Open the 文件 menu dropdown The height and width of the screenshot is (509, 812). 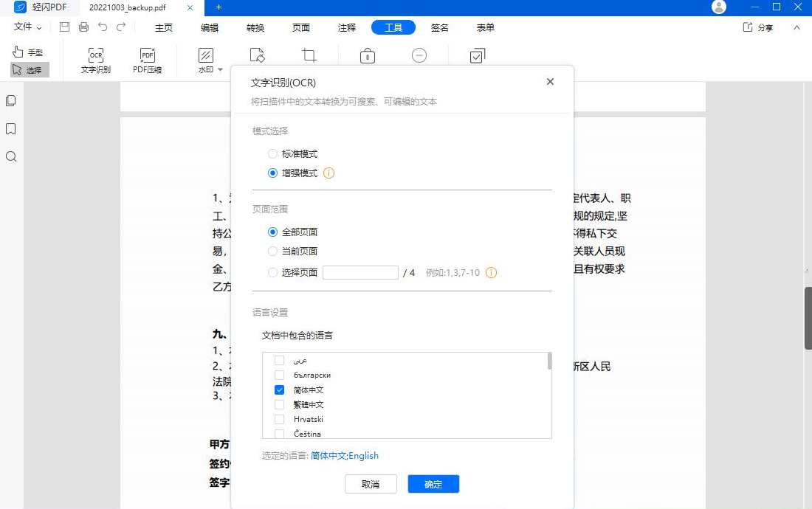coord(24,27)
